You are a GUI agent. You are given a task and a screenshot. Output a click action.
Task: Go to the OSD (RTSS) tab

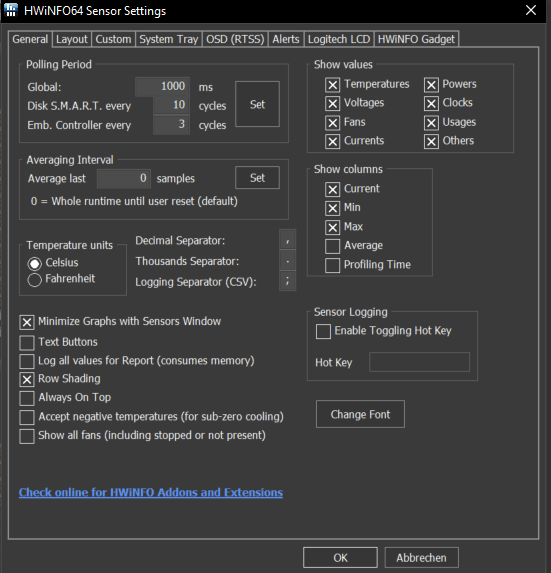tap(235, 39)
